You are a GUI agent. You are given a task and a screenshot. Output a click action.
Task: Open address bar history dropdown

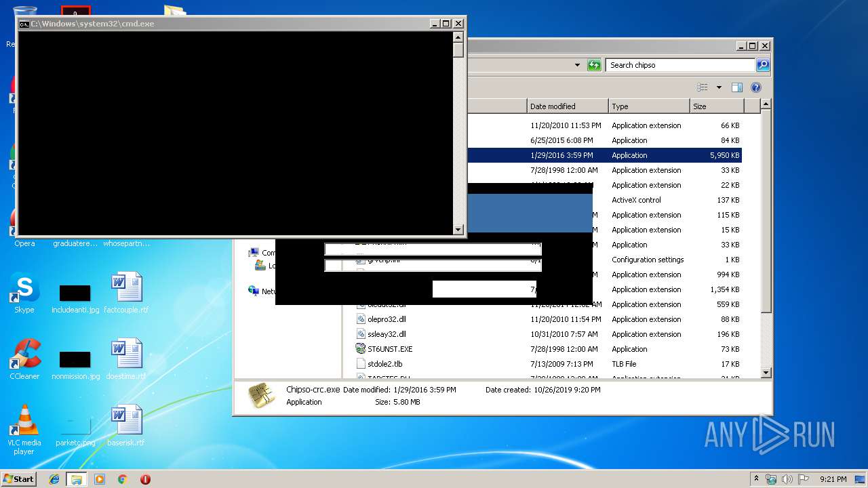coord(577,65)
